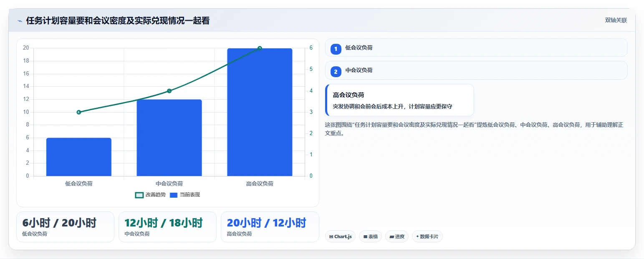Open the 20小时 / 12小时 data card
Image resolution: width=644 pixels, height=259 pixels.
270,227
